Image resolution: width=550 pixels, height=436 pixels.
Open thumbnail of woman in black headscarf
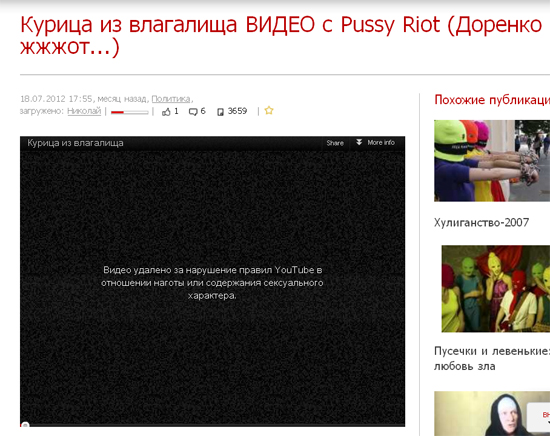point(492,414)
